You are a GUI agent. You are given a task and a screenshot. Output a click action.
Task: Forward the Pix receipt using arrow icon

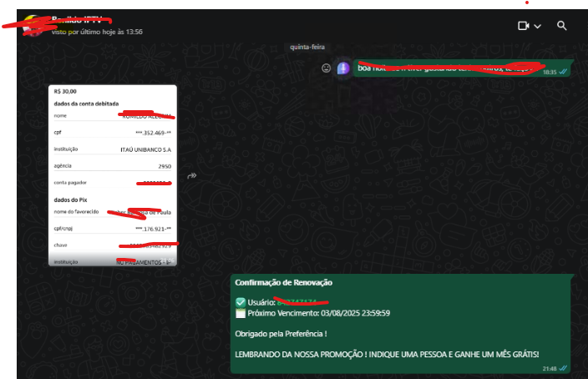coord(191,175)
